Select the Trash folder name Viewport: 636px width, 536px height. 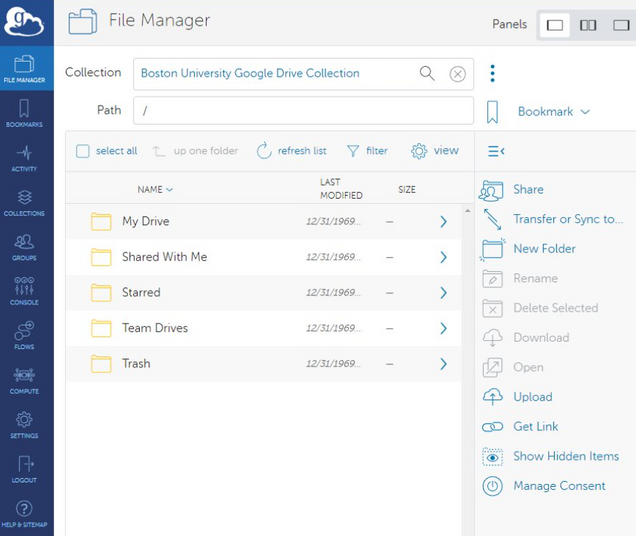point(136,364)
